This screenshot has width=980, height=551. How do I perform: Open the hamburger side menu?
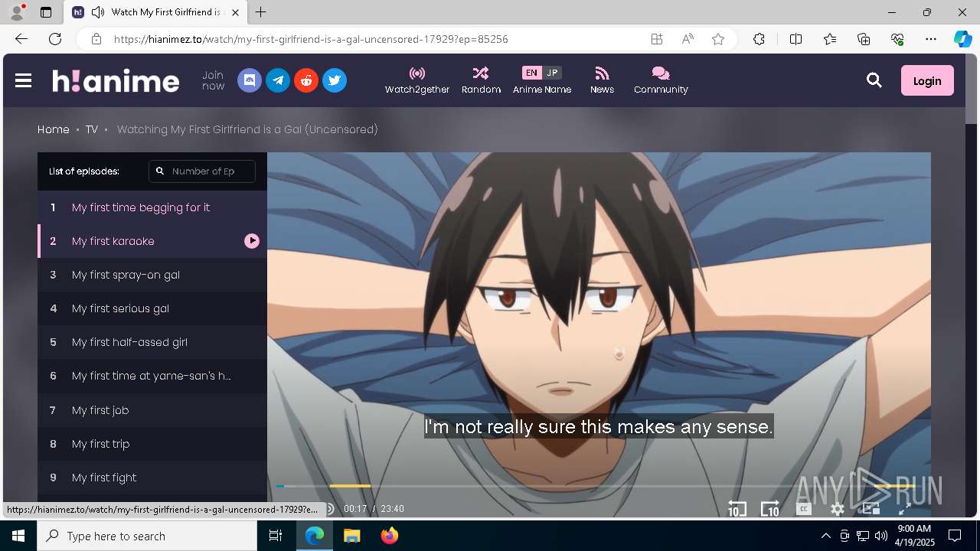coord(23,80)
